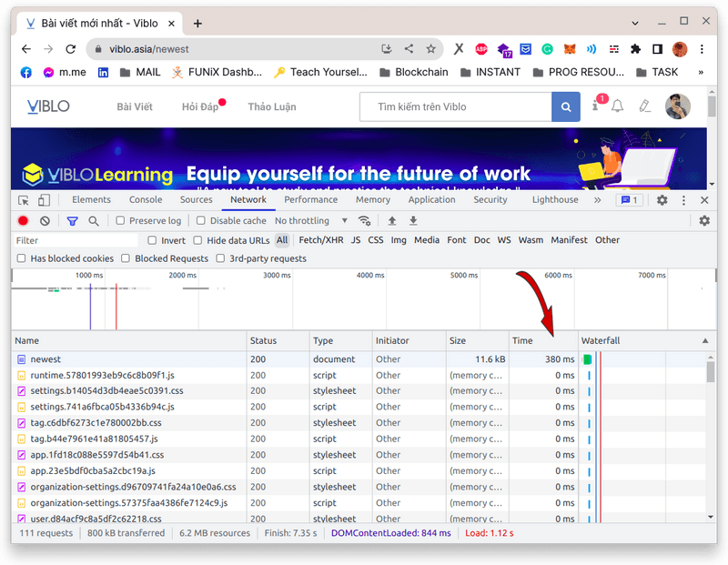
Task: Filter requests by Fetch/XHR
Action: coord(320,240)
